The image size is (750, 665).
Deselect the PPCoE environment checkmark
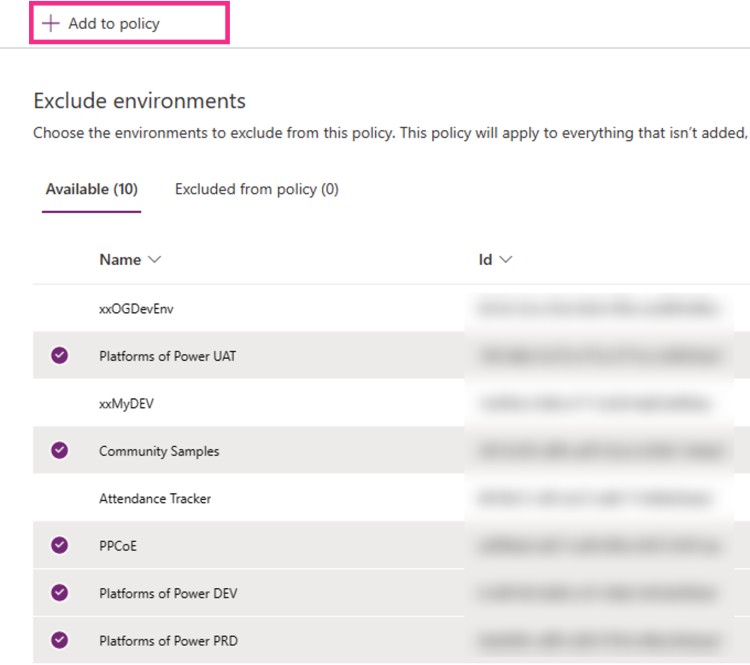pos(60,545)
